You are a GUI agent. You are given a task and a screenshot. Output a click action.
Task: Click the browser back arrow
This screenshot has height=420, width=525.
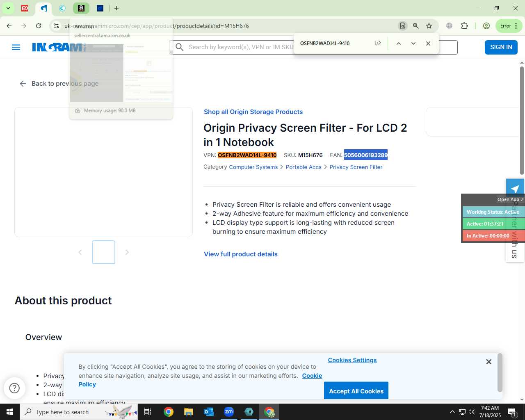pos(9,26)
